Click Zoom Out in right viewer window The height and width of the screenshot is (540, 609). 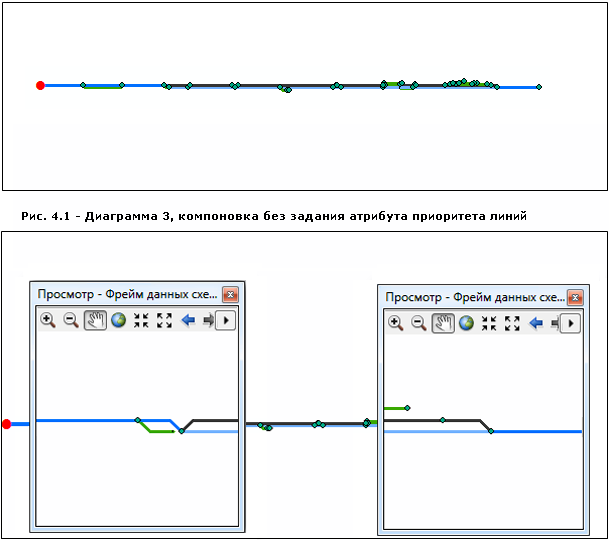(x=419, y=323)
